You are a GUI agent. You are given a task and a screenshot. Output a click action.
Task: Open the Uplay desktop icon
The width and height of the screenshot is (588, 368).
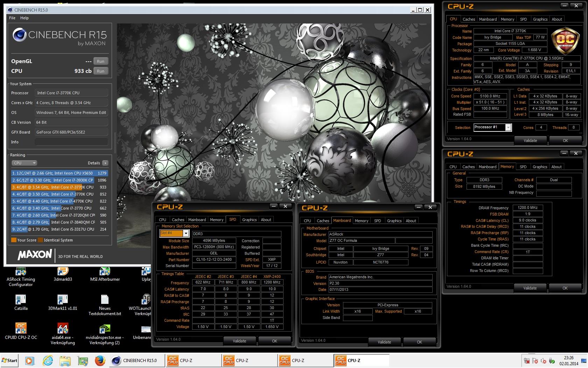point(146,274)
